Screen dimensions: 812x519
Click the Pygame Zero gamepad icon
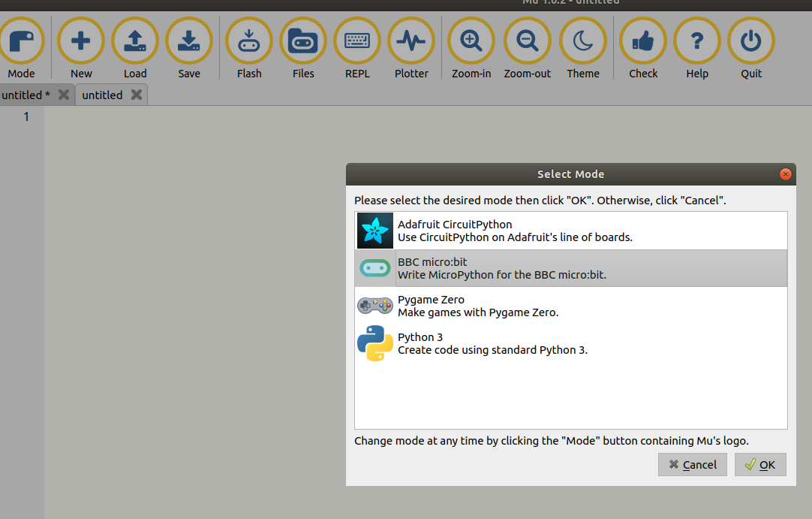pos(375,306)
